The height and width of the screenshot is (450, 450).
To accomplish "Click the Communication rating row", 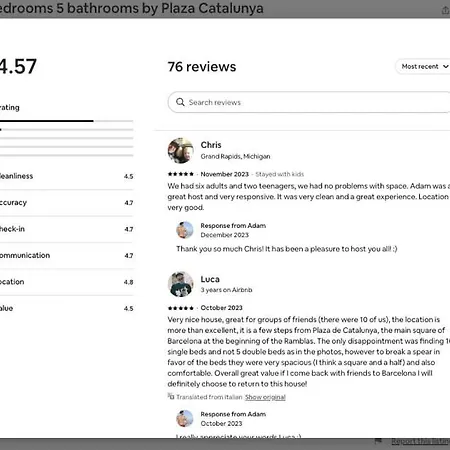I will click(67, 255).
